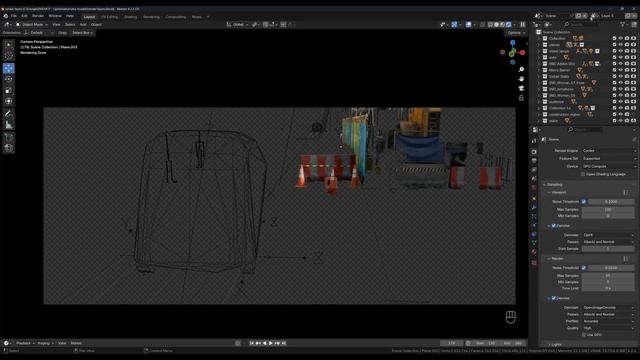
Task: Open Render Engine dropdown showing Cycles
Action: 609,151
